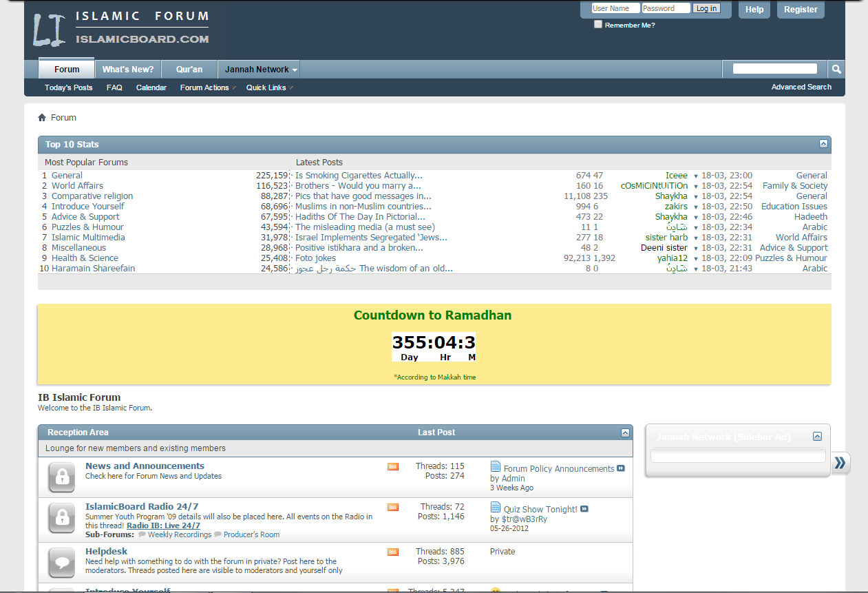Collapse the Top 10 Stats panel
The width and height of the screenshot is (868, 593).
823,144
